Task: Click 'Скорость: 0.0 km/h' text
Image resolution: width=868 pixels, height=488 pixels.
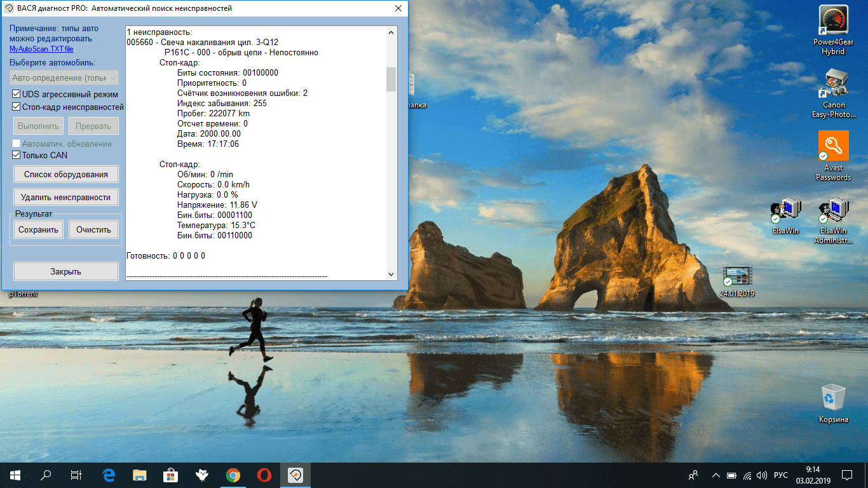Action: coord(214,184)
